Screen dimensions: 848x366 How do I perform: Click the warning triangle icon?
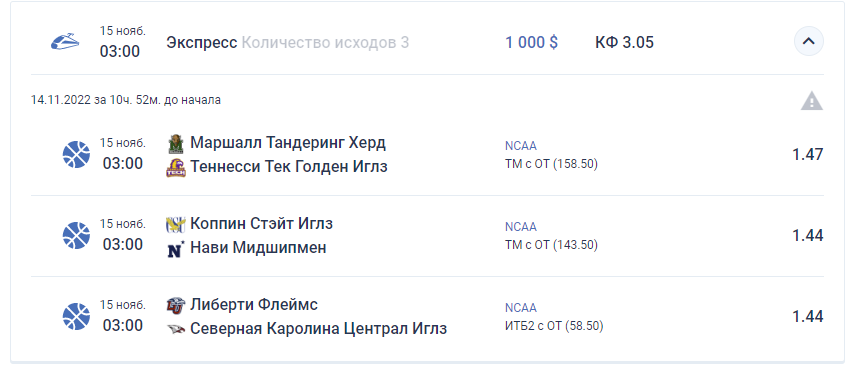(x=812, y=101)
